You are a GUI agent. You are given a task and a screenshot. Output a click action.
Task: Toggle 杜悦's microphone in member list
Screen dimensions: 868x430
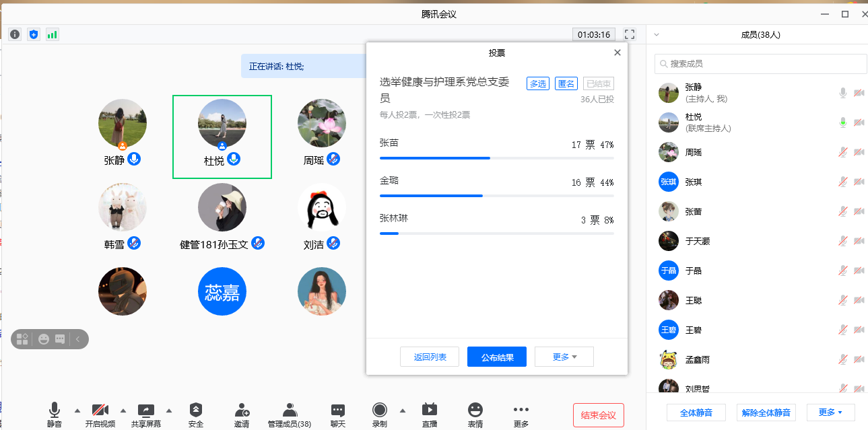[842, 122]
